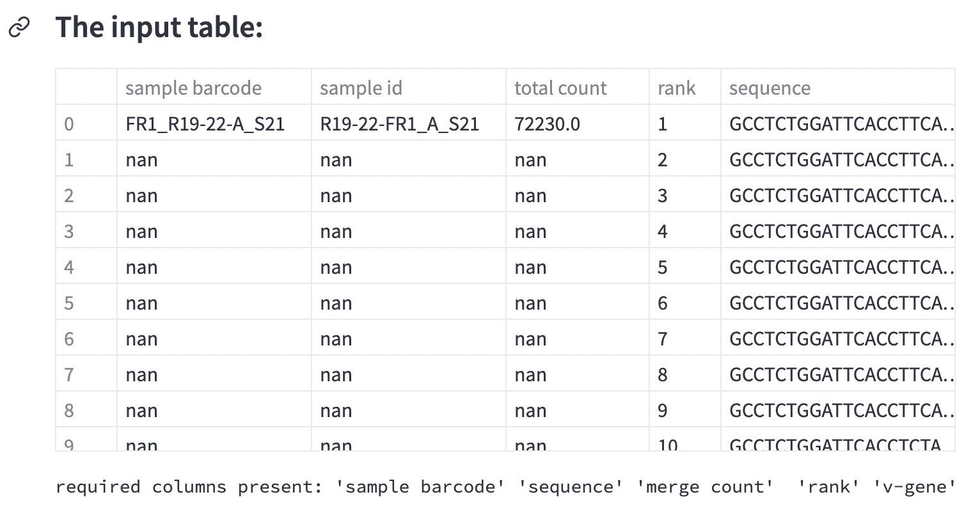Viewport: 980px width, 522px height.
Task: Click the anchor link icon beside heading
Action: point(19,28)
